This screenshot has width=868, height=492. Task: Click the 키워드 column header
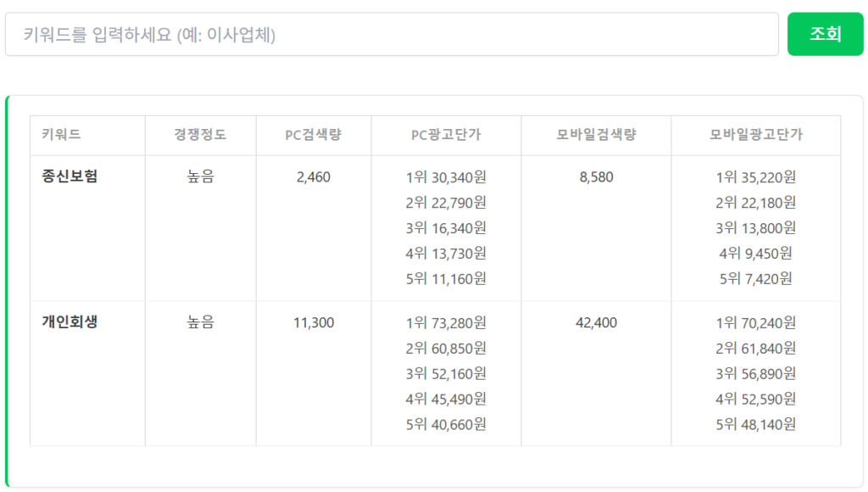pos(61,134)
